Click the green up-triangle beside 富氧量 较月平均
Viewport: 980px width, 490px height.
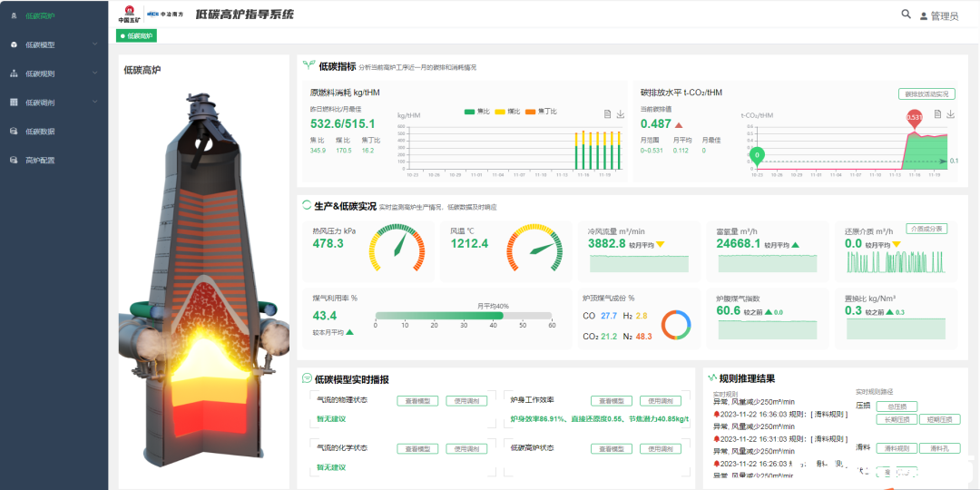pos(796,244)
